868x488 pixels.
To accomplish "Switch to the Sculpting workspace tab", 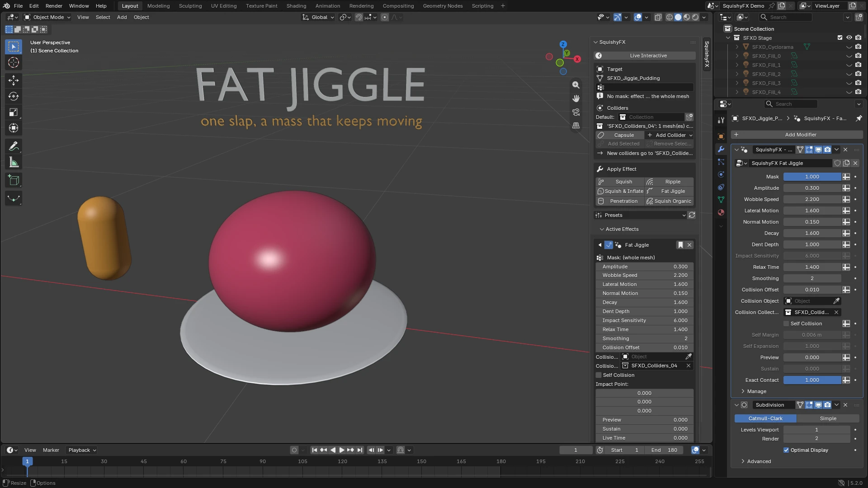I will (x=190, y=6).
